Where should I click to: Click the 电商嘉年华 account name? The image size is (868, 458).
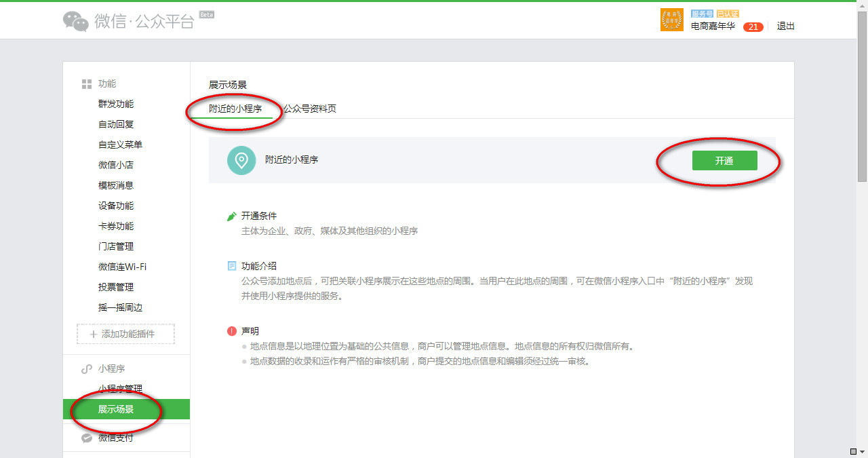[713, 26]
